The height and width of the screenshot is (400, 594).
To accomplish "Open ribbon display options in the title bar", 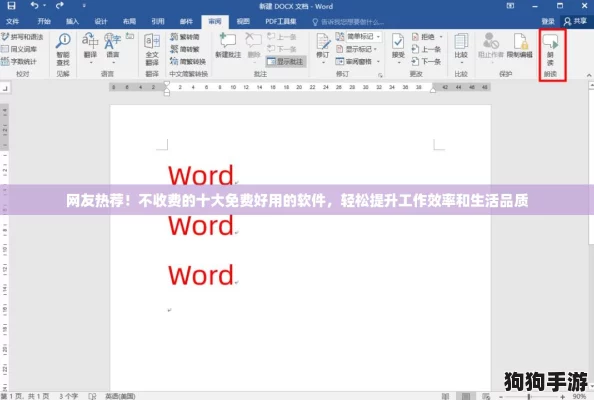I will (x=510, y=6).
